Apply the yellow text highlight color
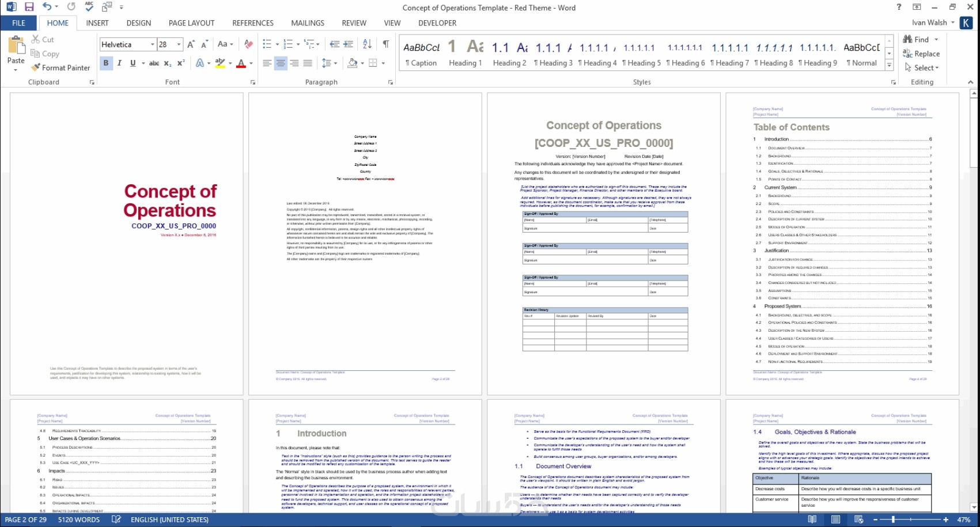Image resolution: width=980 pixels, height=527 pixels. click(x=220, y=63)
